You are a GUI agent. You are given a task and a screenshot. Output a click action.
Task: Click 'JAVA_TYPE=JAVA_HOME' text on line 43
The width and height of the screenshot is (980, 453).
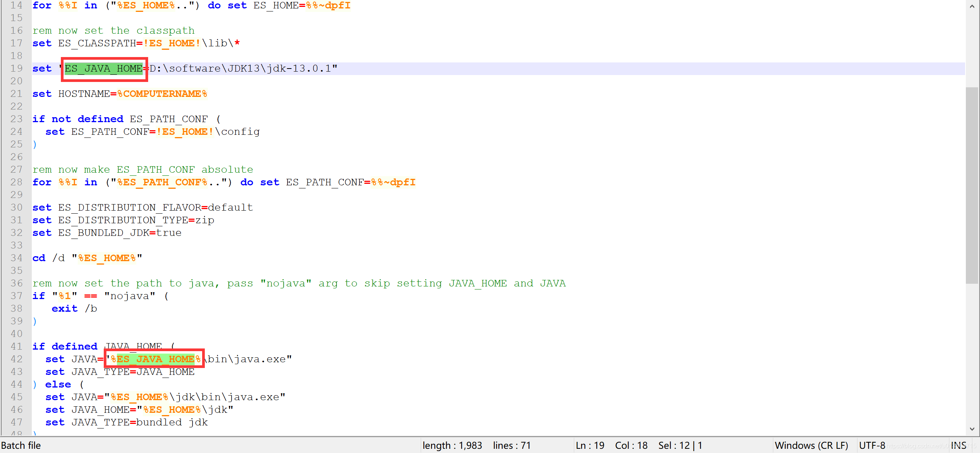coord(133,372)
